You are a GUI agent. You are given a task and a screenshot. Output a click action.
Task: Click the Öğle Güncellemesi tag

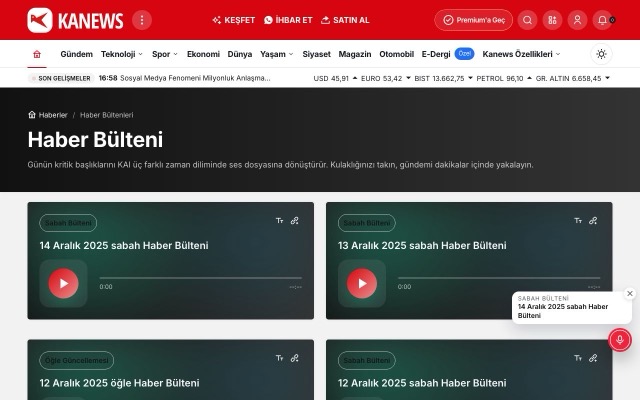point(77,360)
